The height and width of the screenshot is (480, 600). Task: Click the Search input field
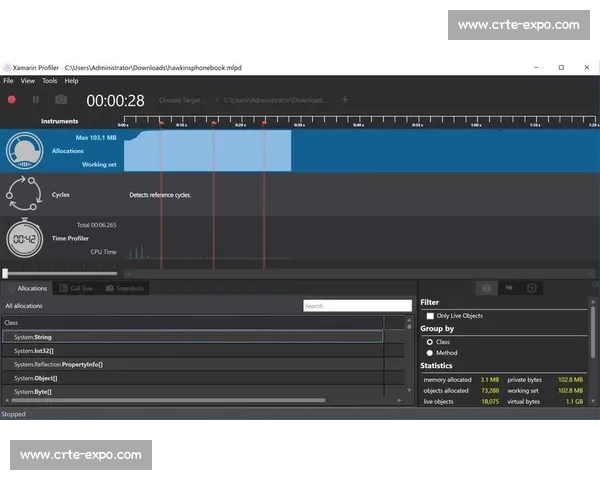click(357, 306)
